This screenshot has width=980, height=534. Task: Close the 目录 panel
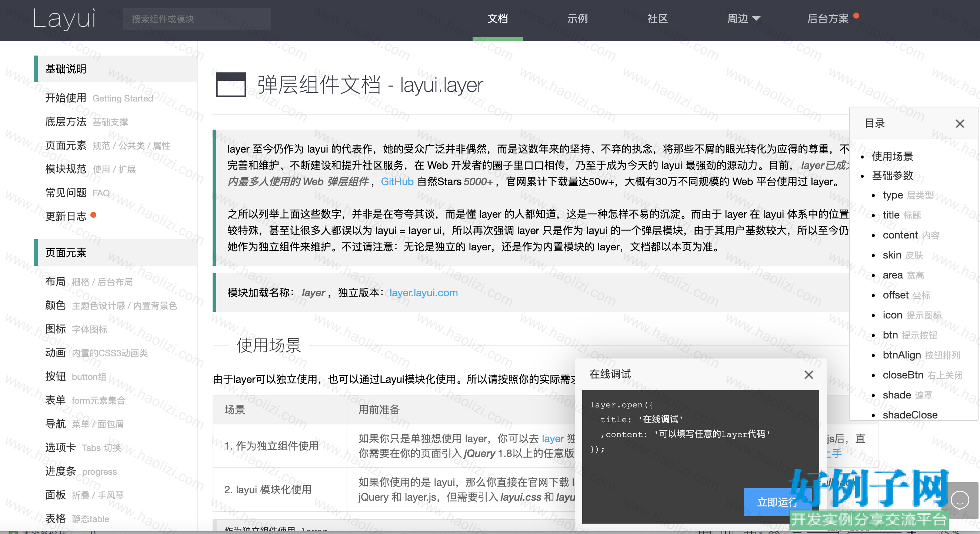coord(960,124)
